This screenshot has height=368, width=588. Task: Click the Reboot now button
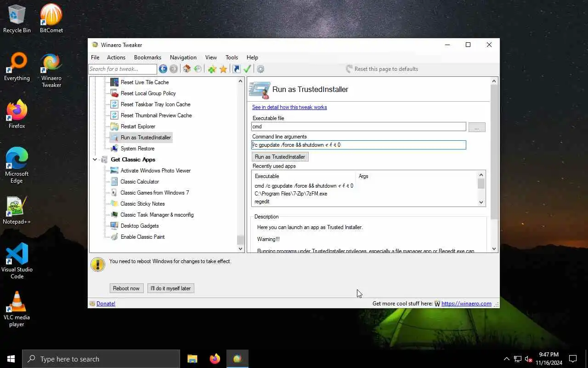(126, 288)
